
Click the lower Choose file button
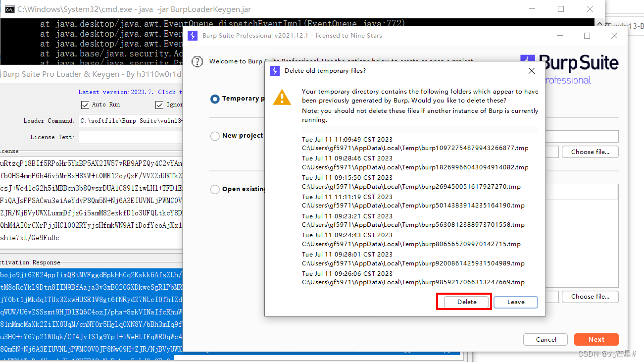(x=590, y=296)
